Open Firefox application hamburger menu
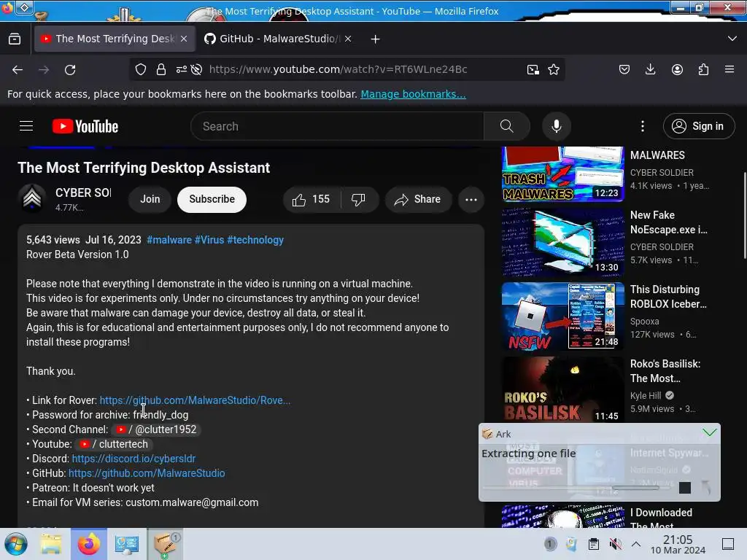The width and height of the screenshot is (747, 560). point(729,69)
